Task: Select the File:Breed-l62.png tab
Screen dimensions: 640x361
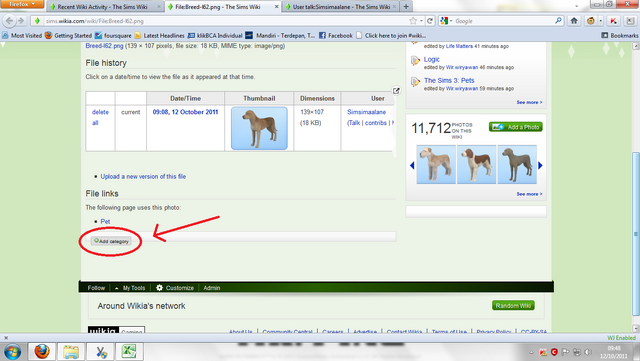Action: (x=223, y=7)
